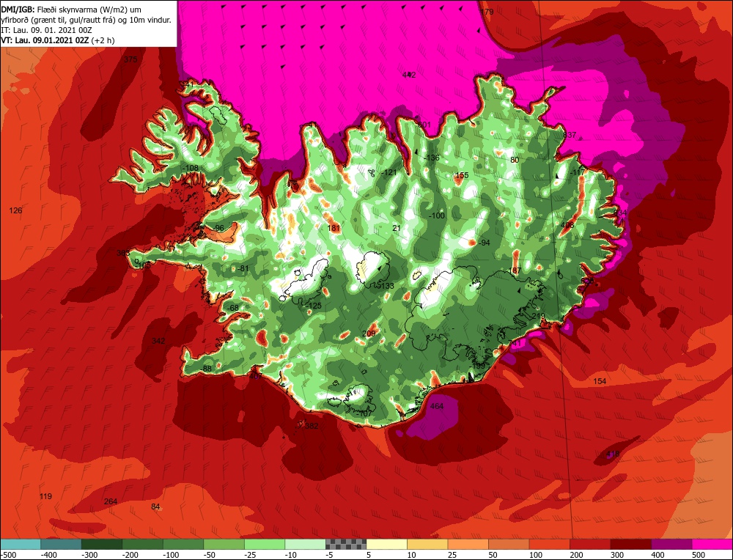This screenshot has height=560, width=733.
Task: Select the orange legend swatch above 25
Action: [x=468, y=544]
